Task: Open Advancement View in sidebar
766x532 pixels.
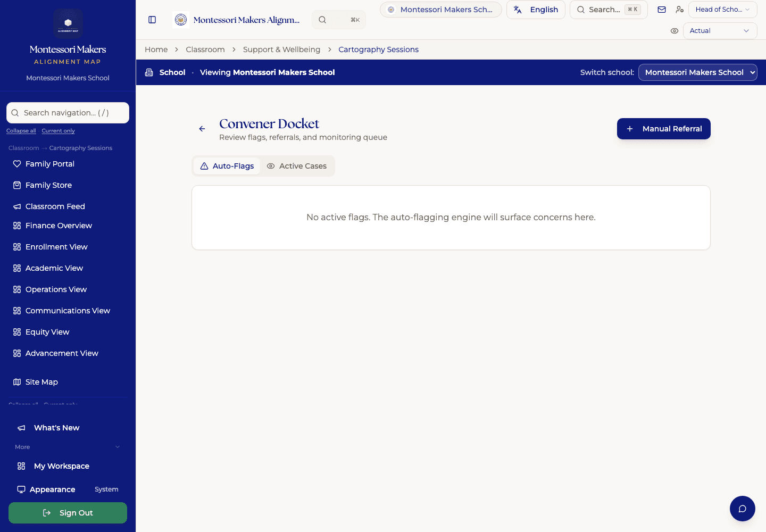Action: [x=68, y=353]
